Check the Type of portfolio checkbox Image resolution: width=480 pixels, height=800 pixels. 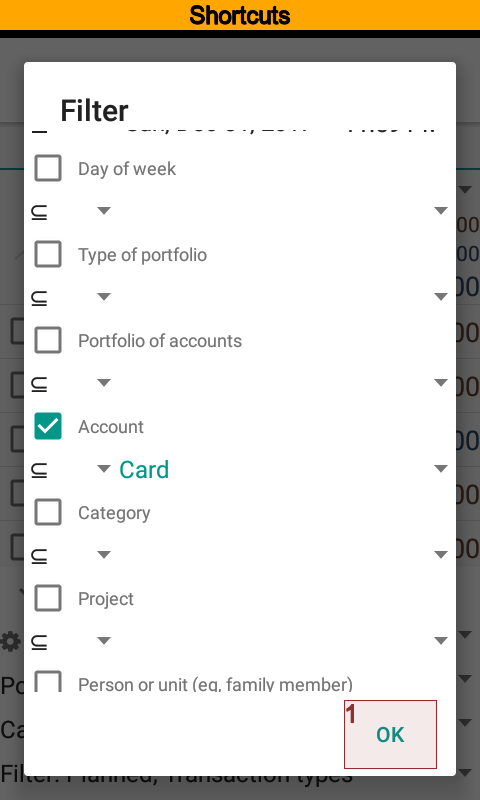point(48,254)
